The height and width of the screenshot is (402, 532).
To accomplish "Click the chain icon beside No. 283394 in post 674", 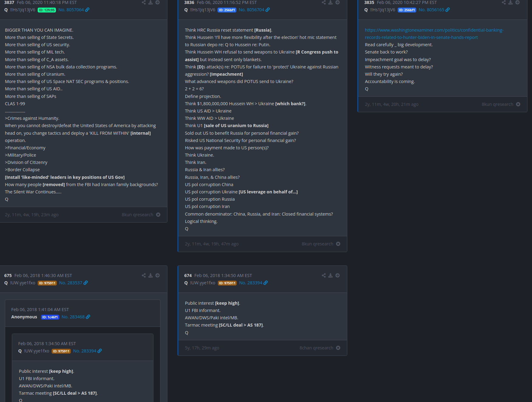I will pyautogui.click(x=266, y=283).
